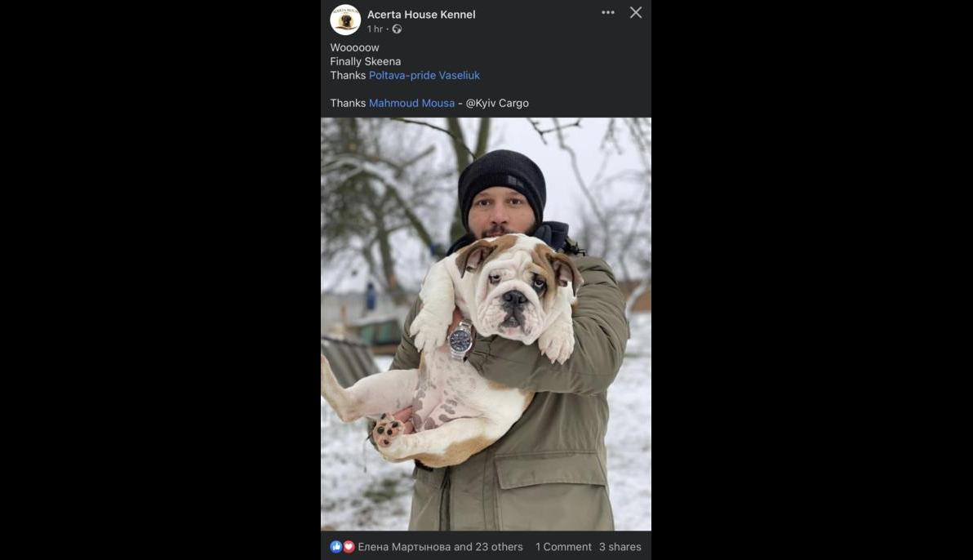
Task: Open the Poltava-pride Vaseliuk profile link
Action: coord(424,74)
